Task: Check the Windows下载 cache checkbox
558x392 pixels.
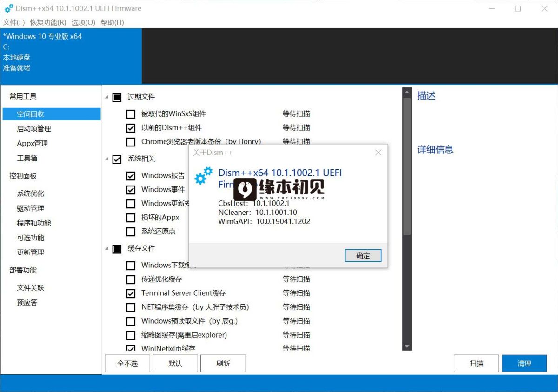Action: (x=131, y=266)
